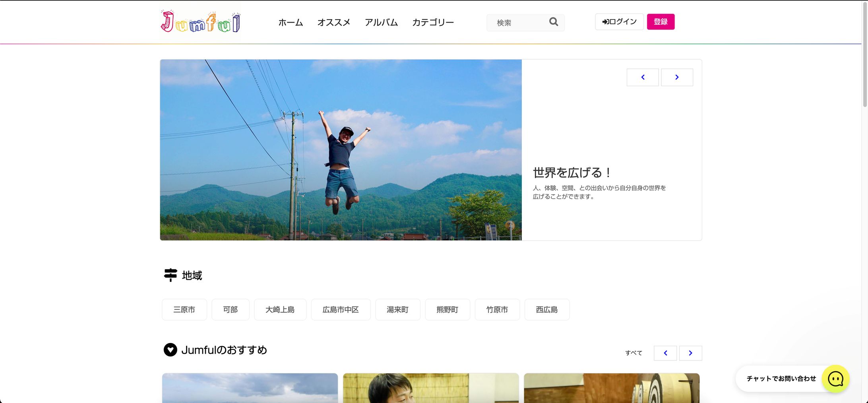Click the pink 登録 button
The height and width of the screenshot is (403, 868).
(661, 21)
